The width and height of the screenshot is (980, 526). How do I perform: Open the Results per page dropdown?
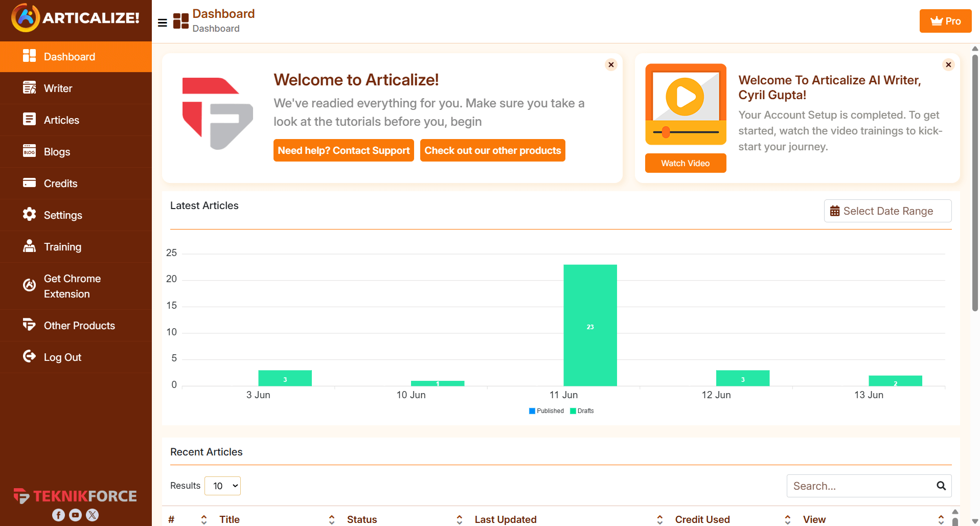pyautogui.click(x=222, y=486)
